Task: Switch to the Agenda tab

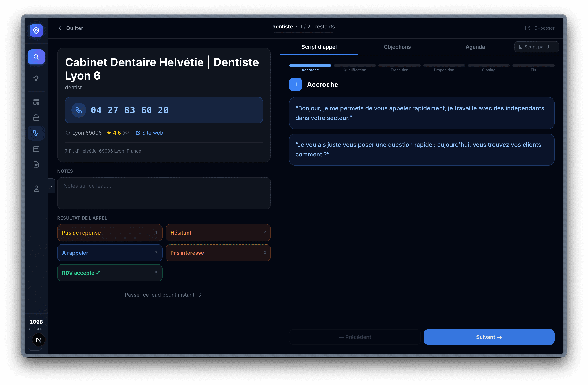Action: 475,47
